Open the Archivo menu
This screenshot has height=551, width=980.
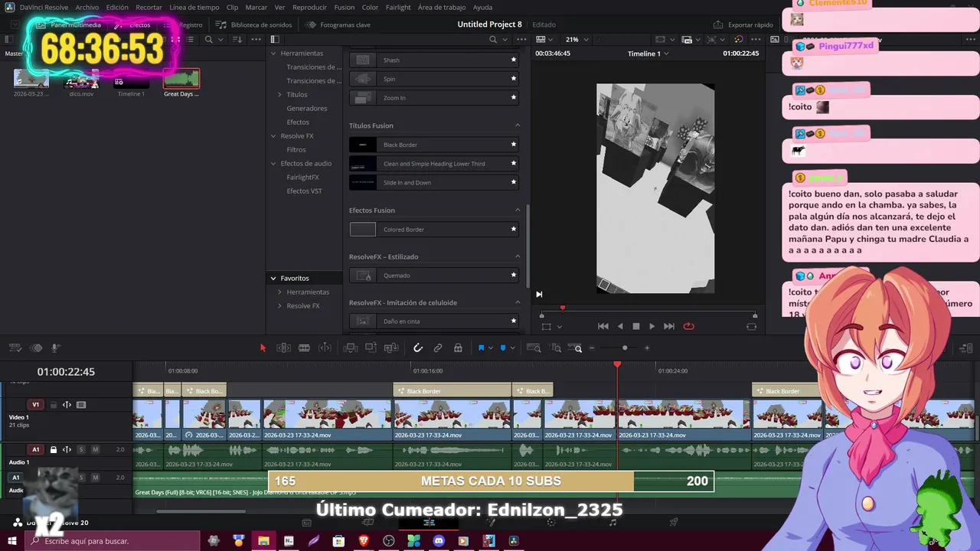pyautogui.click(x=87, y=7)
